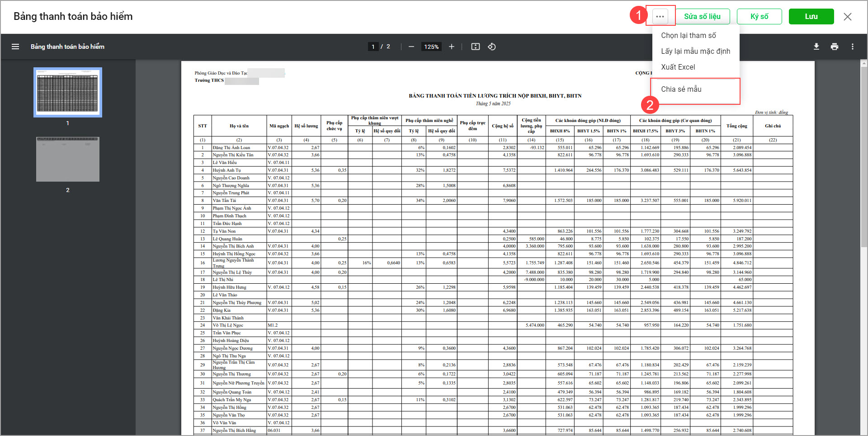Open PDF viewer more actions menu

(853, 47)
